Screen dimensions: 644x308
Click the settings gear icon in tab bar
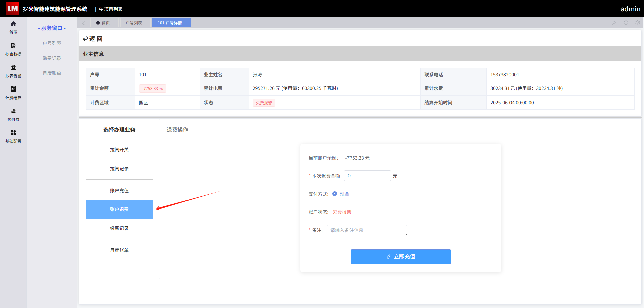tap(638, 23)
